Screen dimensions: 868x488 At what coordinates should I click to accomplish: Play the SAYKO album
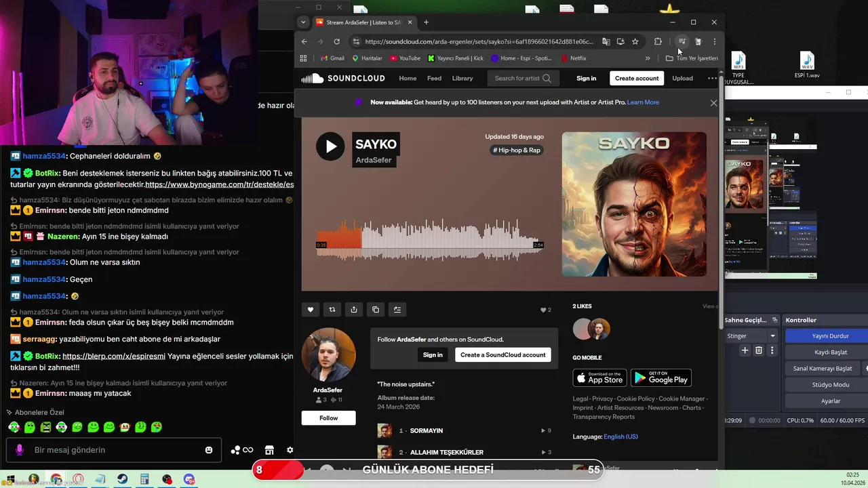tap(330, 146)
